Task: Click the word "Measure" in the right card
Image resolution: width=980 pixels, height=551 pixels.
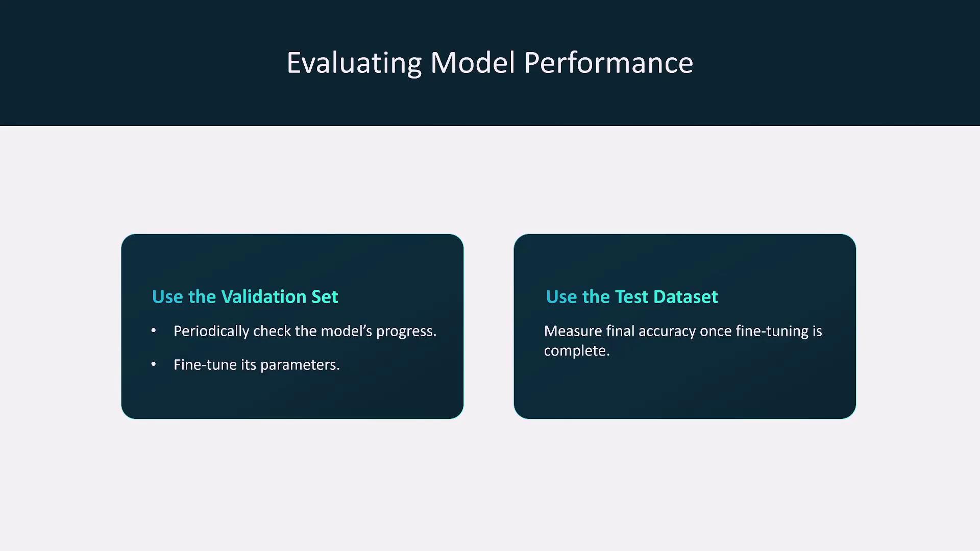Action: click(573, 331)
